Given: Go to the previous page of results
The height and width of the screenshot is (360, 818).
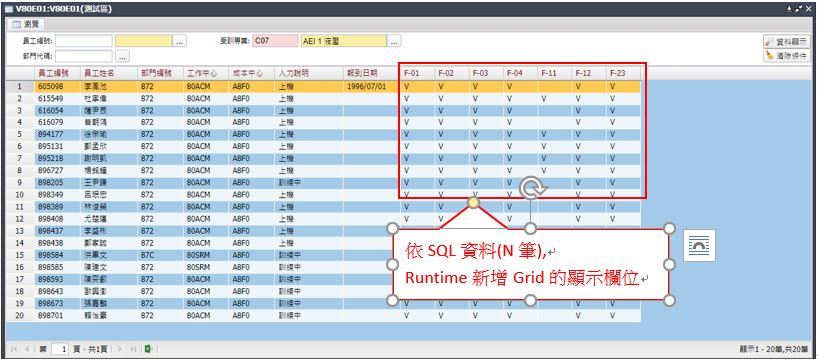Looking at the screenshot, I should 26,349.
